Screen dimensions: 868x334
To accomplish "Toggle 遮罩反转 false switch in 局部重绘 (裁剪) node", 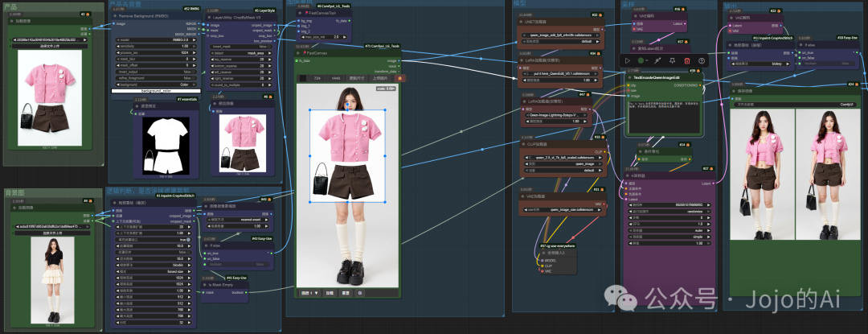I will pyautogui.click(x=154, y=253).
